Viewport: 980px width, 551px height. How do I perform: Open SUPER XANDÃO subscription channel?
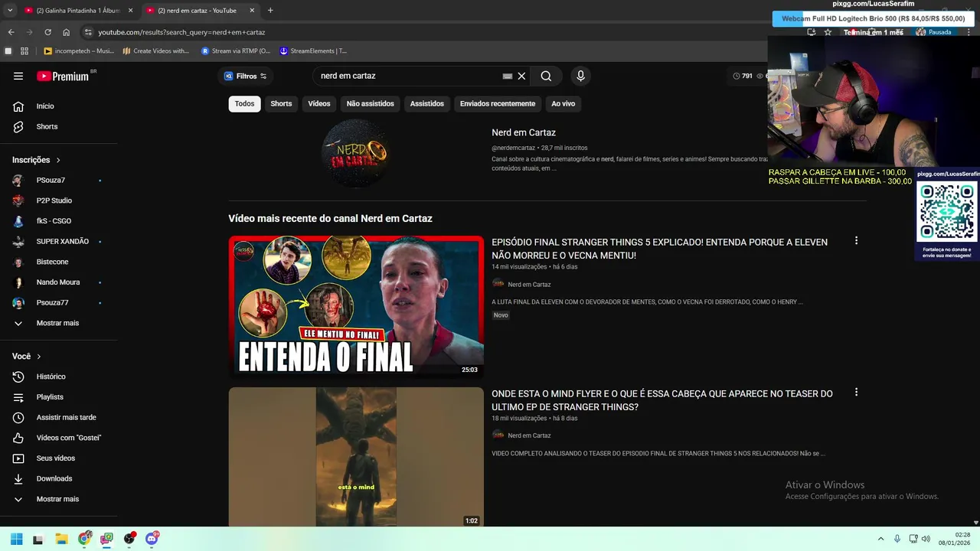point(59,242)
